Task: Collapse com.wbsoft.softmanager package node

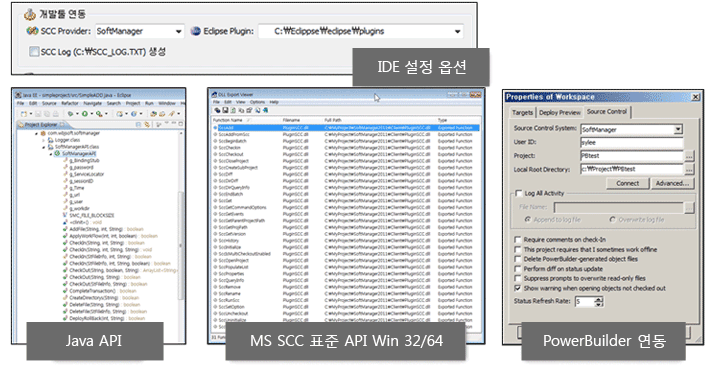Action: tap(36, 133)
